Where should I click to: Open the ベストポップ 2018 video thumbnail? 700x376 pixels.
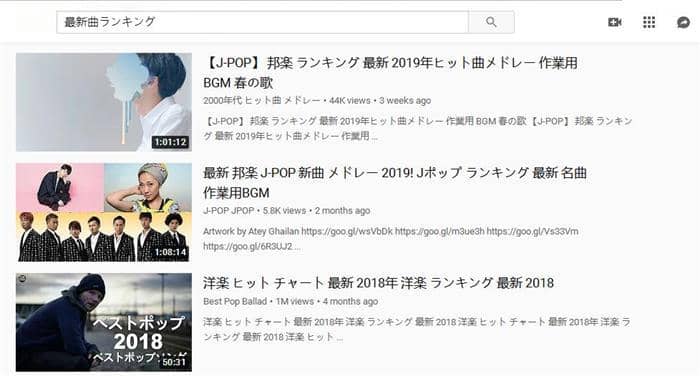[x=104, y=322]
